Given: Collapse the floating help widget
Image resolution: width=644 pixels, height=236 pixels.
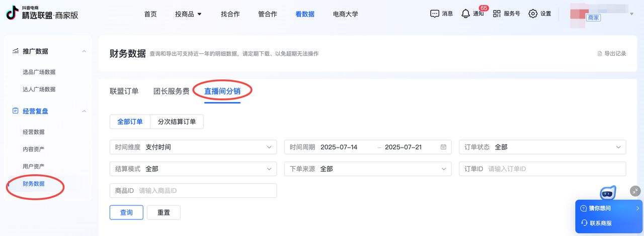Looking at the screenshot, I should pos(636,191).
